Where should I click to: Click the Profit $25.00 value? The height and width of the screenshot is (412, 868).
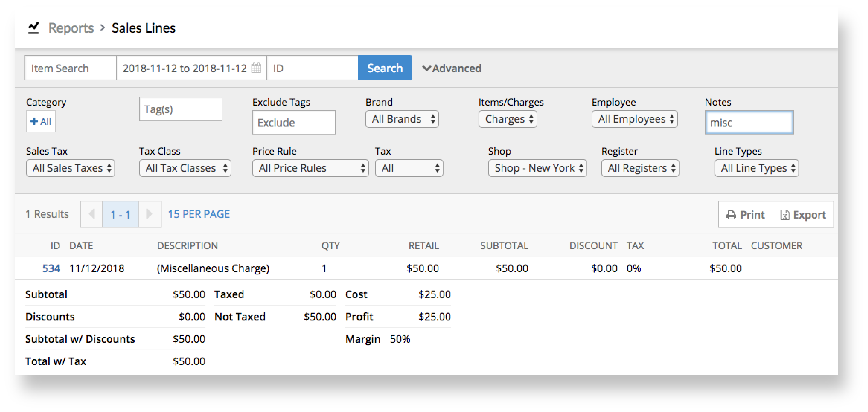434,316
